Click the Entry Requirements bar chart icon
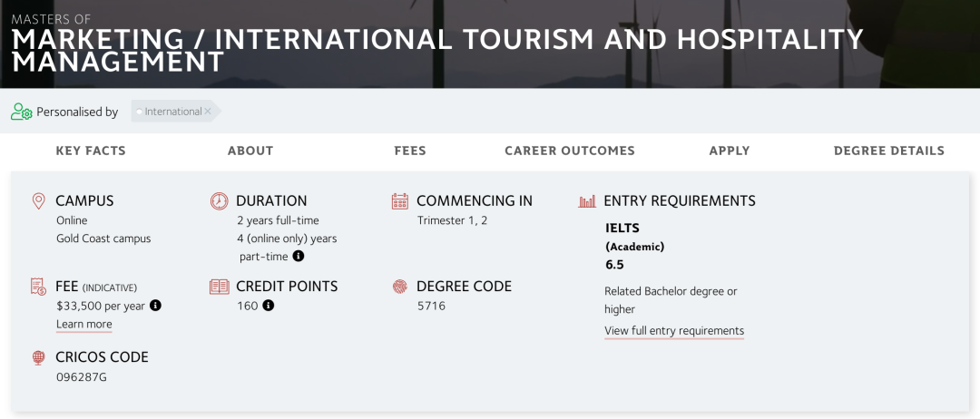Viewport: 980px width, 419px height. click(587, 201)
